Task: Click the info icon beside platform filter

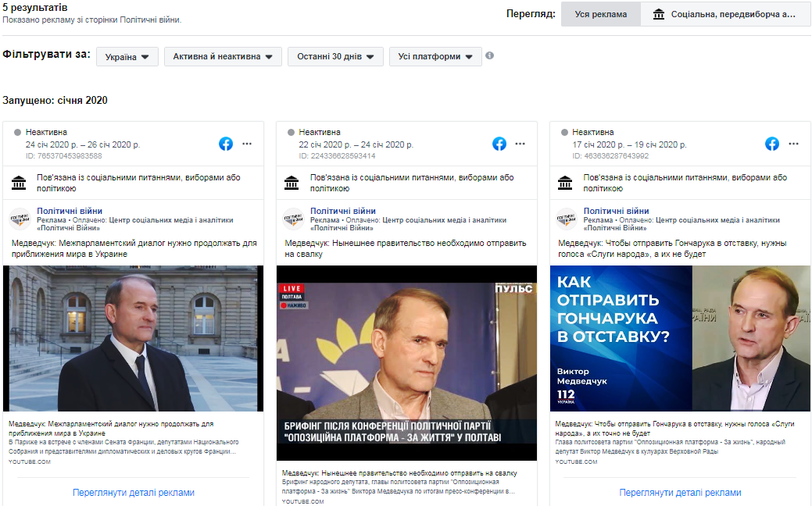Action: (490, 55)
